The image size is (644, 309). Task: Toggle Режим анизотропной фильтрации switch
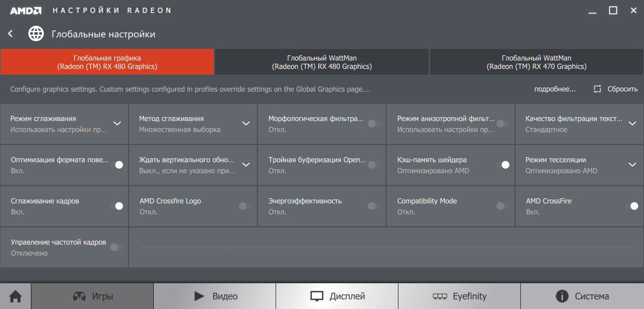click(x=503, y=124)
